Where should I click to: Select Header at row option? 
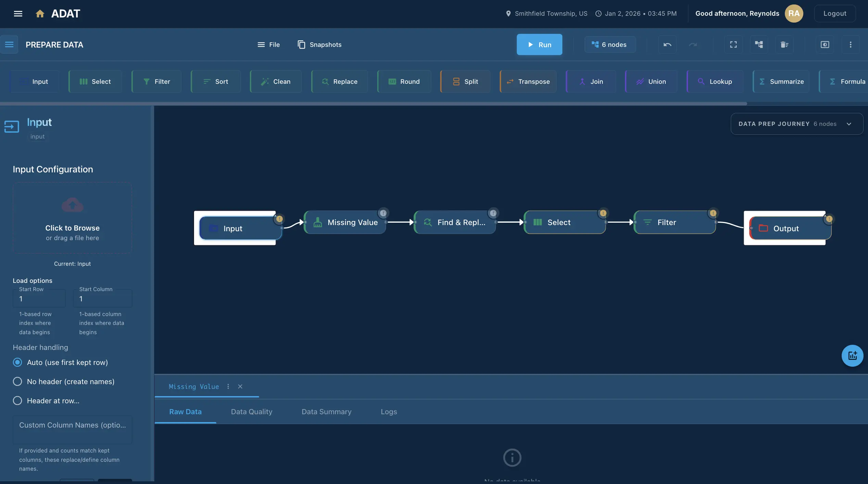click(x=17, y=401)
